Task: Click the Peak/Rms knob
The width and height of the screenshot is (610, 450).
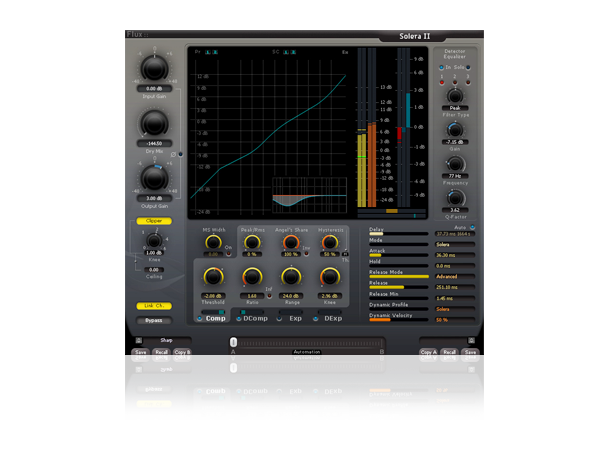Action: click(252, 242)
